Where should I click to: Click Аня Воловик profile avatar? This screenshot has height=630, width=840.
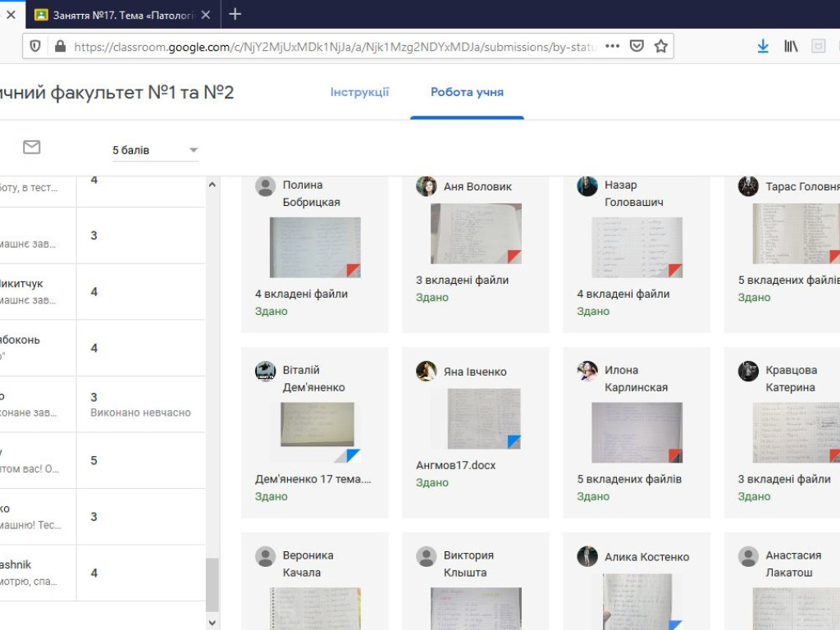click(427, 186)
